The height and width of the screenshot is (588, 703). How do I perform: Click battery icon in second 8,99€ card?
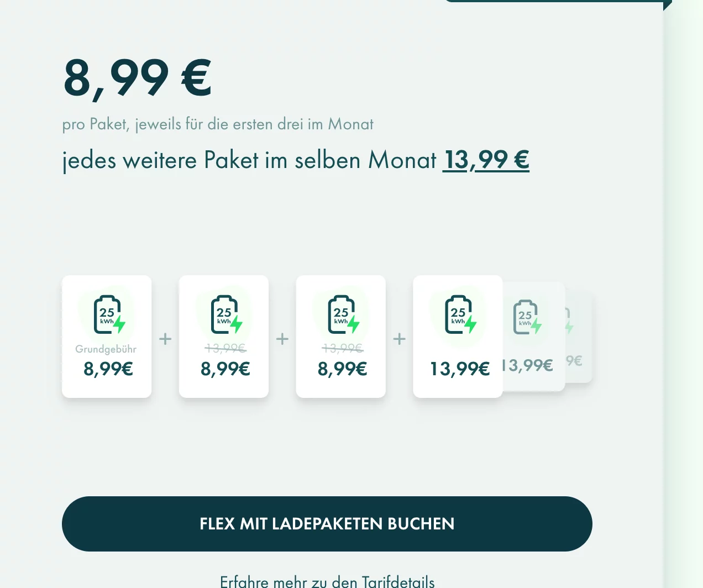[227, 314]
